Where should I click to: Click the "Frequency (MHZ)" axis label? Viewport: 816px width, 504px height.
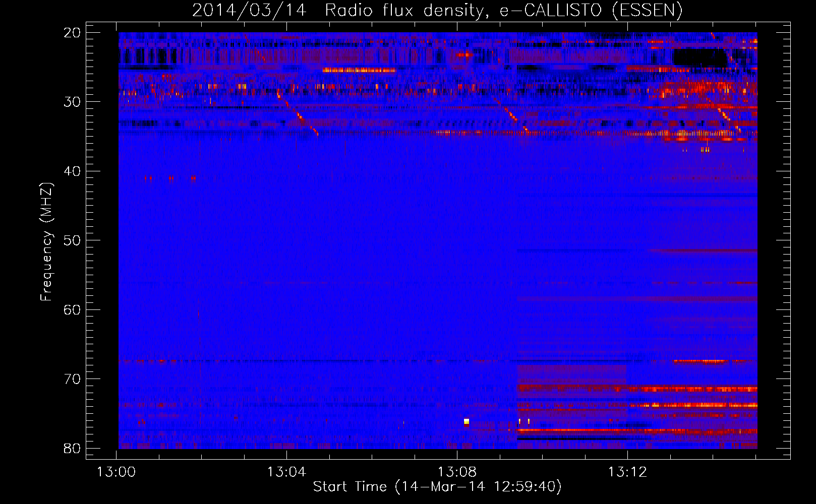click(46, 242)
